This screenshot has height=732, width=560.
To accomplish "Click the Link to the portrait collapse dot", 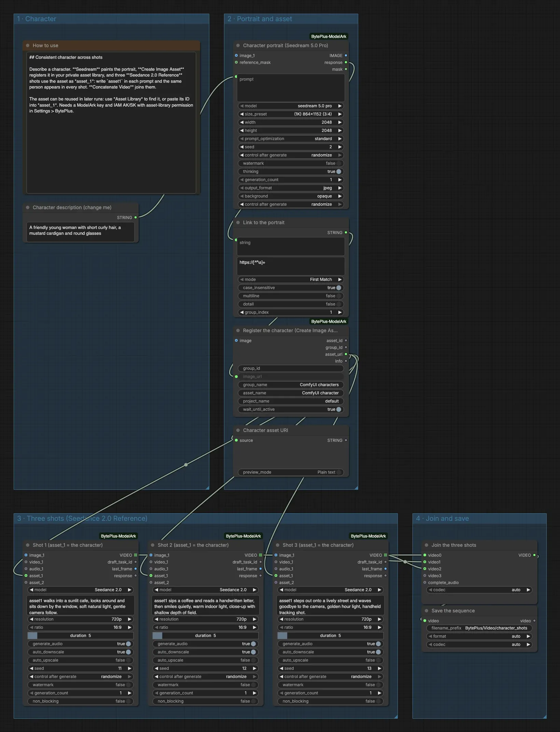I will pos(238,222).
